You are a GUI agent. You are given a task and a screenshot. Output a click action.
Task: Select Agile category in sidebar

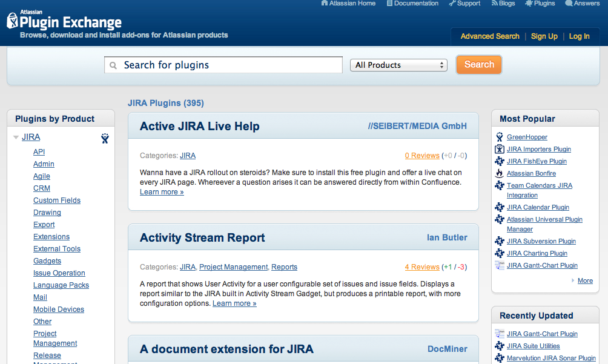tap(42, 176)
